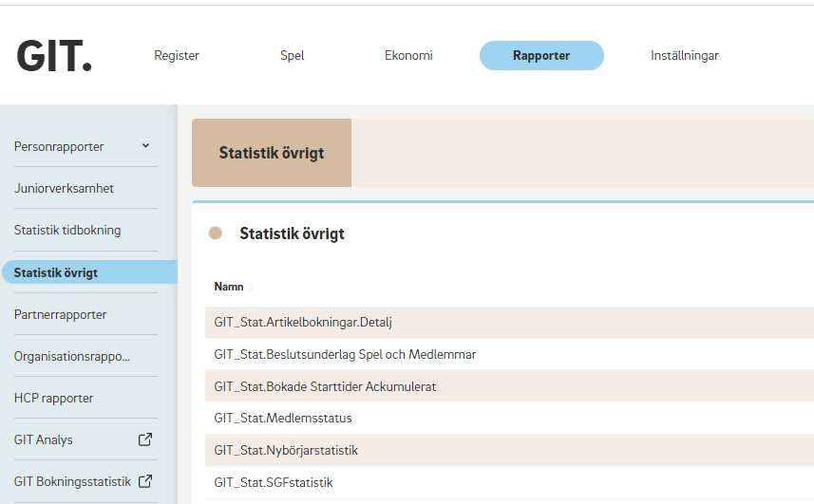814x504 pixels.
Task: Go to HCP rapporter
Action: tap(53, 399)
